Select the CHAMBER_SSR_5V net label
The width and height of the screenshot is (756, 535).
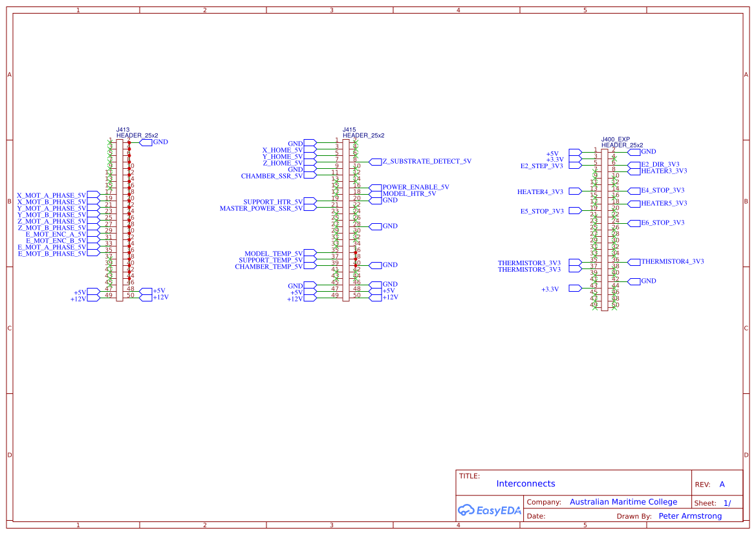pos(272,176)
